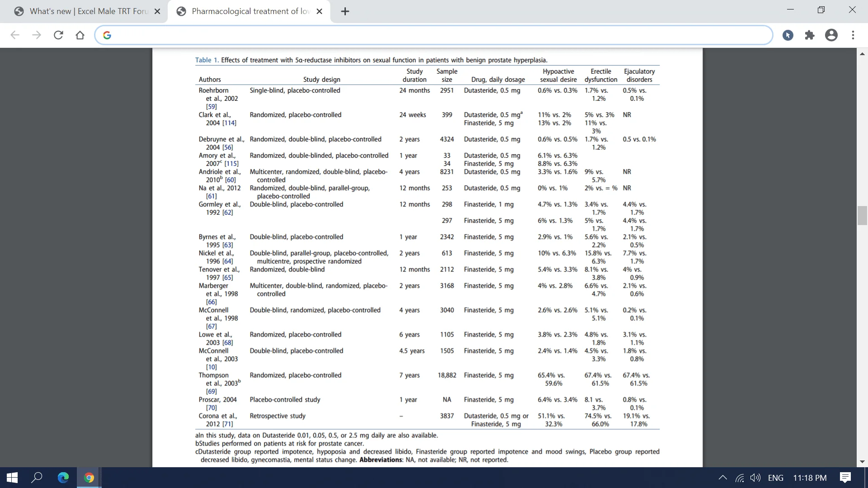Close the Pharmacological treatment tab
Screen dimensions: 868x488
pos(319,12)
